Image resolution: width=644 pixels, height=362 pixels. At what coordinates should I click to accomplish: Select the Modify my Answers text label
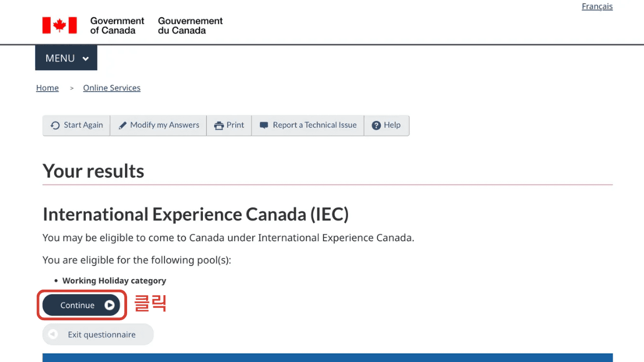tap(164, 125)
